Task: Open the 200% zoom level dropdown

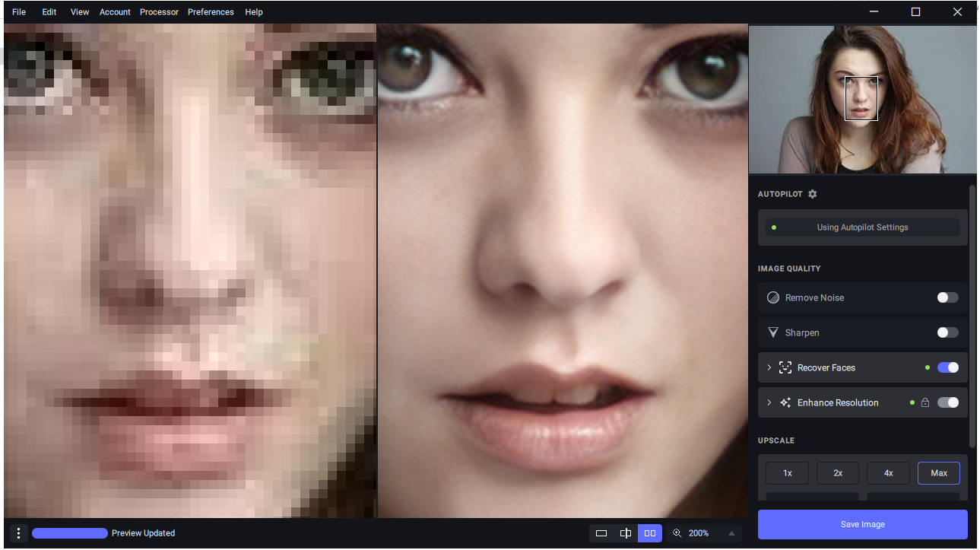Action: (731, 533)
